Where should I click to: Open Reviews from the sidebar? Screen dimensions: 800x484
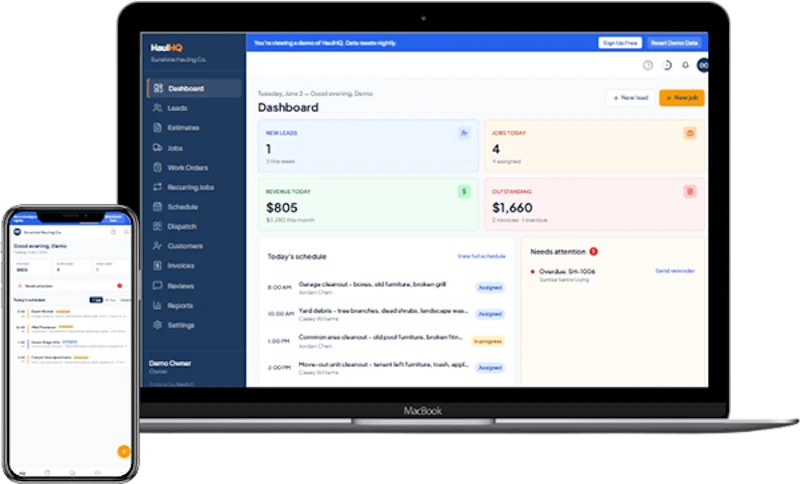click(x=180, y=286)
